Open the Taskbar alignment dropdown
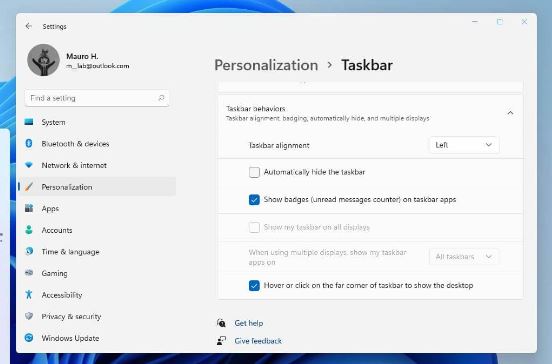The height and width of the screenshot is (364, 552). coord(464,145)
